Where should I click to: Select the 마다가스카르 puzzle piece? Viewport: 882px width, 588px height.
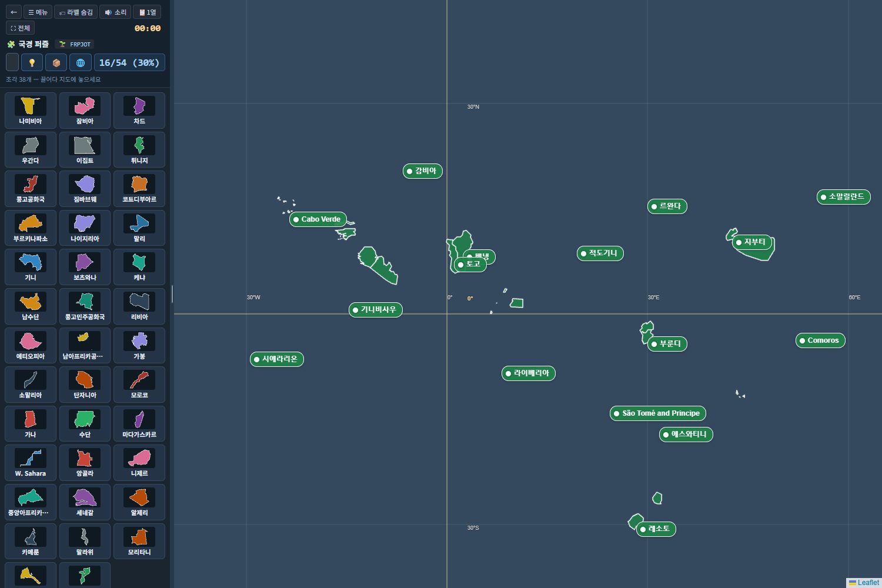click(139, 424)
